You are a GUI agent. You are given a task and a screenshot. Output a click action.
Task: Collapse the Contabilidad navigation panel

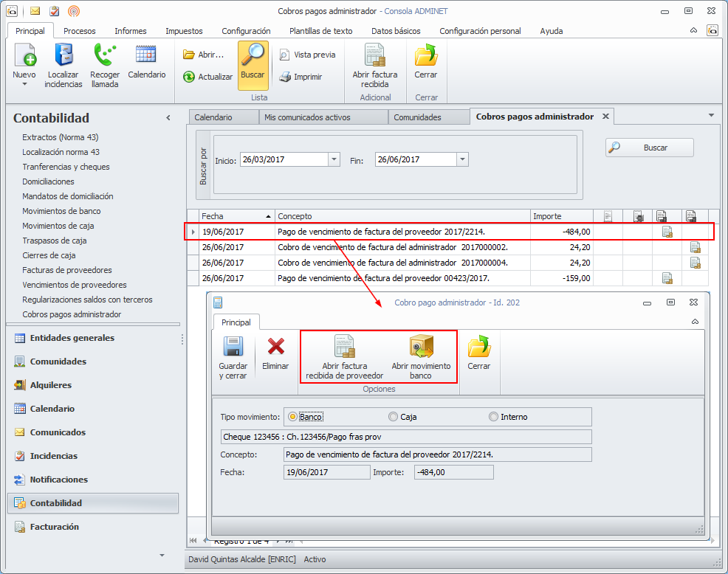pos(168,118)
